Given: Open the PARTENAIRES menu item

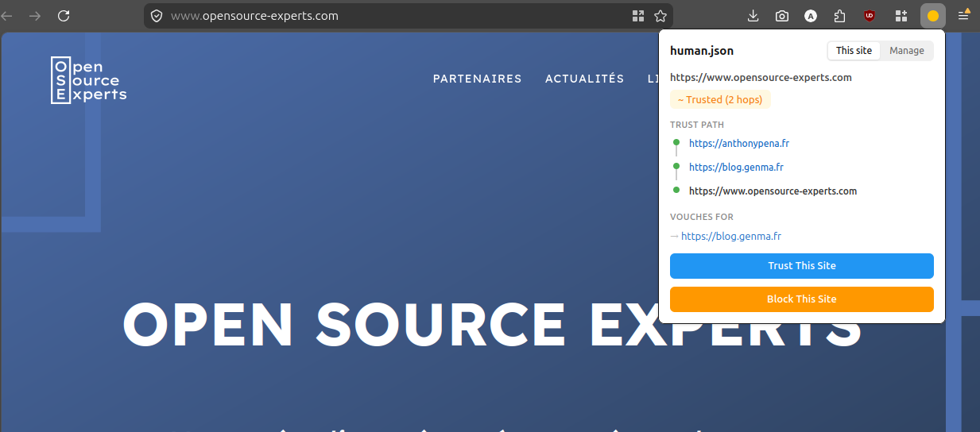Looking at the screenshot, I should point(477,79).
